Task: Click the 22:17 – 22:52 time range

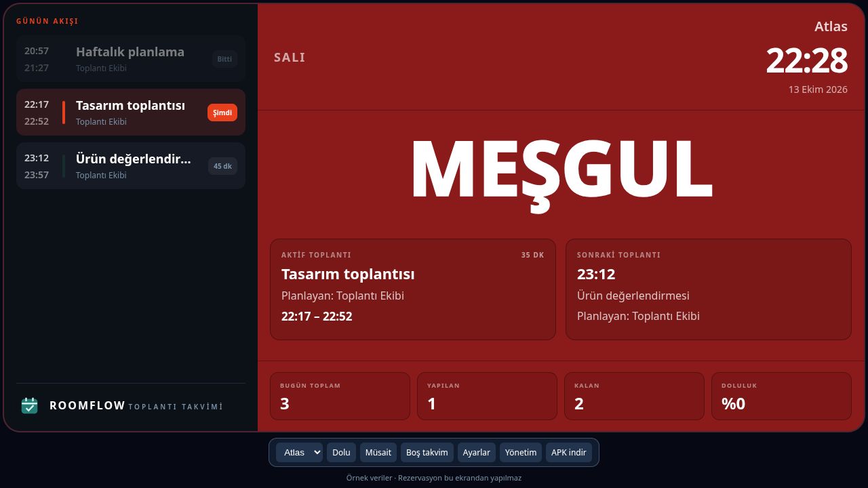Action: [317, 317]
